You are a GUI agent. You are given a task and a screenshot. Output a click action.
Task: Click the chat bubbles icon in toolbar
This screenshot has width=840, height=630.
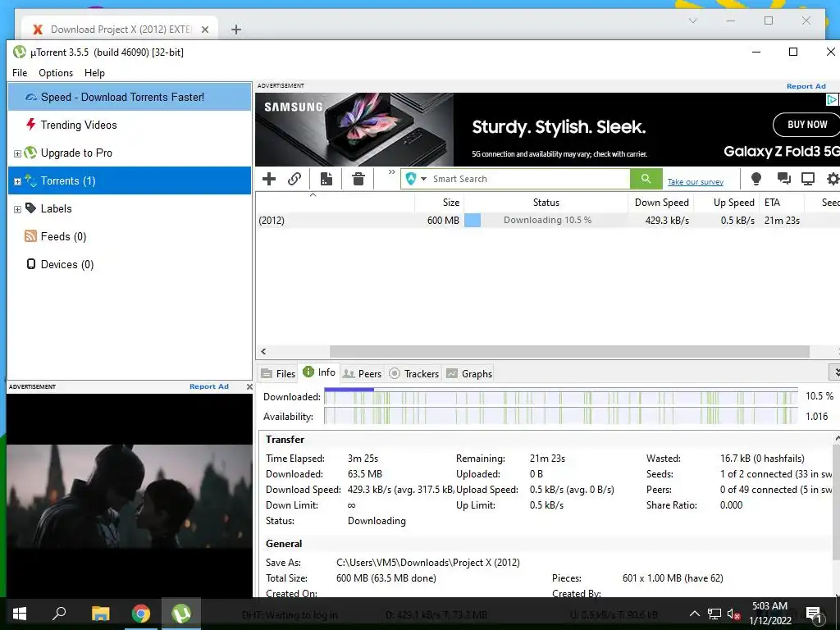click(783, 179)
